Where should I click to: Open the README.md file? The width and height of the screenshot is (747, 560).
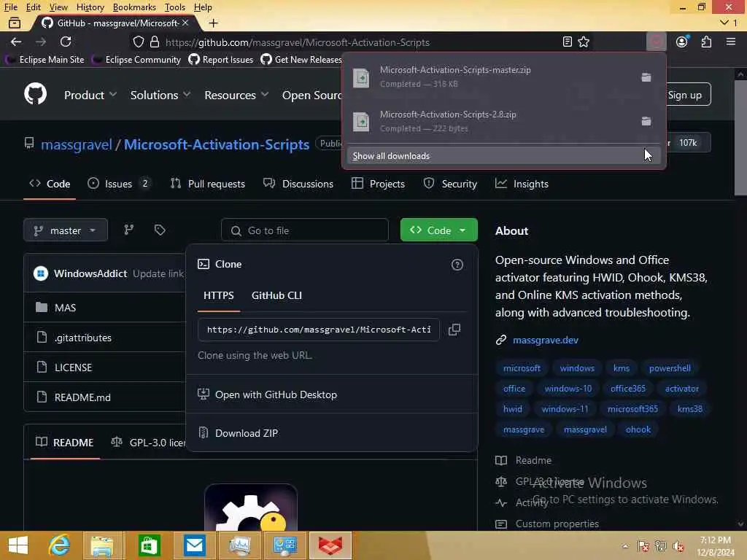pos(82,397)
